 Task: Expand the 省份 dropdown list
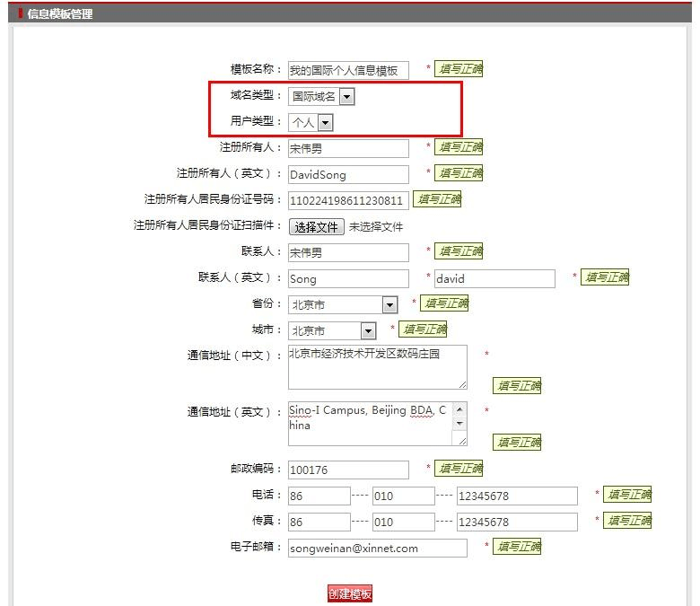point(343,305)
